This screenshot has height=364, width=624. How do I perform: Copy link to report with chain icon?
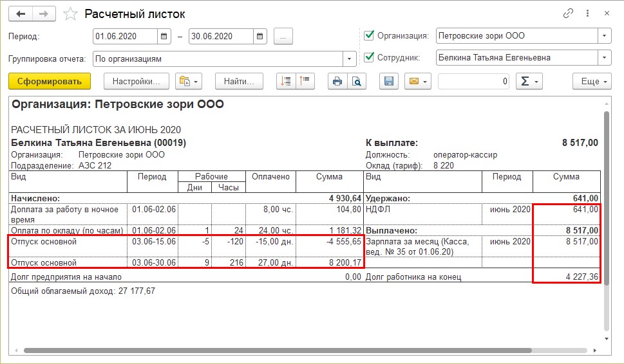click(x=568, y=14)
